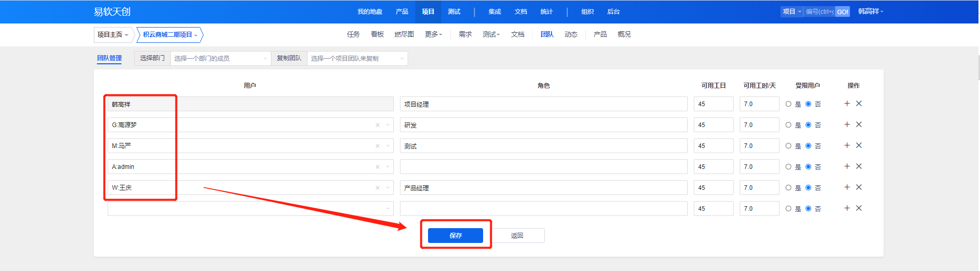Open the 测试 tab in top navigation
980x271 pixels.
coord(454,12)
